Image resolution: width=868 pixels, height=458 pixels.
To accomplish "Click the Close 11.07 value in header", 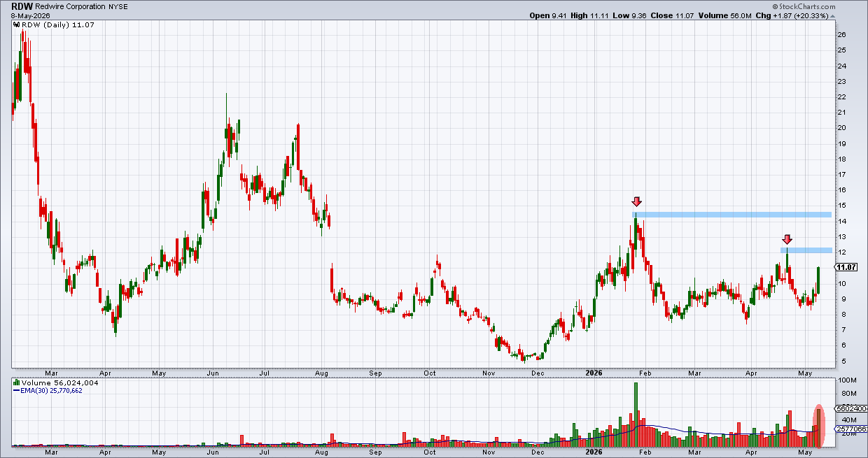I will [671, 15].
